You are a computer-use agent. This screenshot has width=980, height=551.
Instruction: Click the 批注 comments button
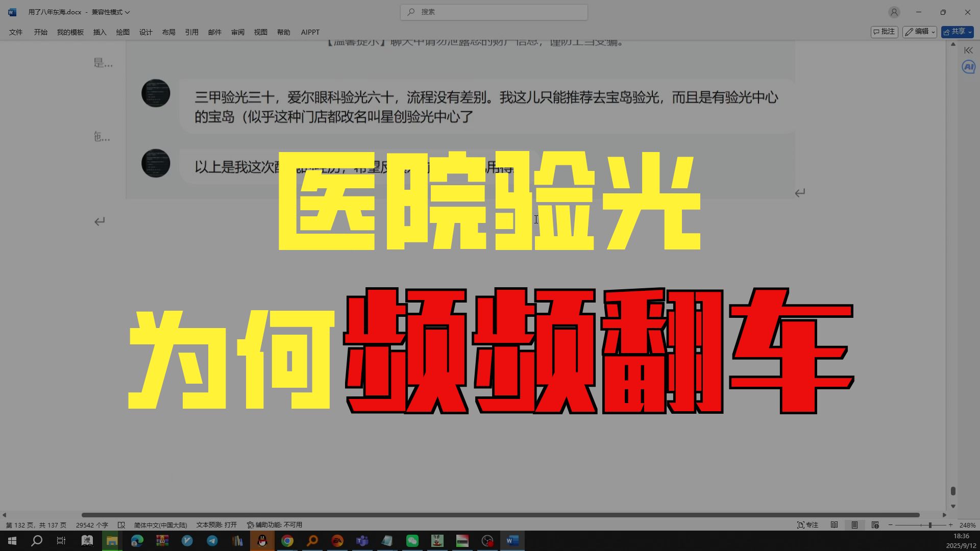[x=884, y=32]
